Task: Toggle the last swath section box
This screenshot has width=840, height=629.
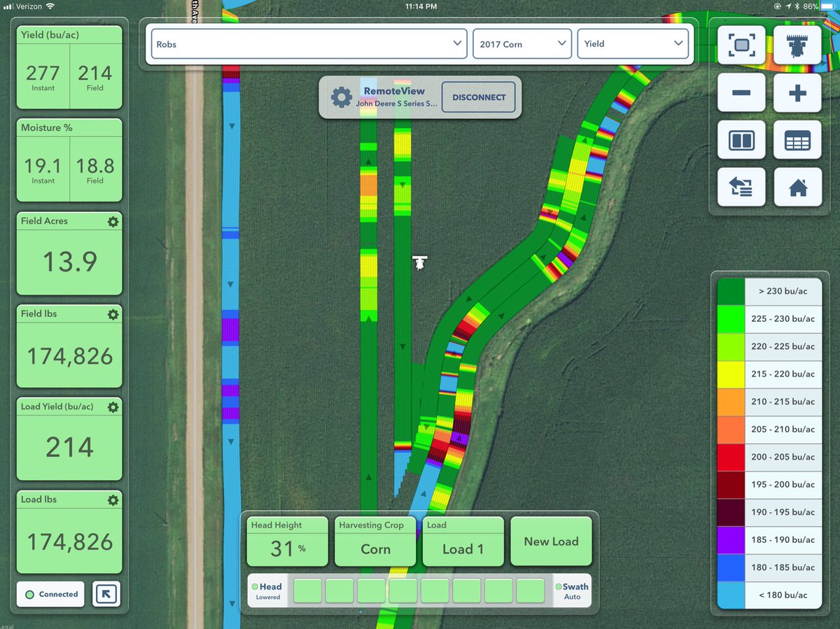Action: (x=530, y=591)
